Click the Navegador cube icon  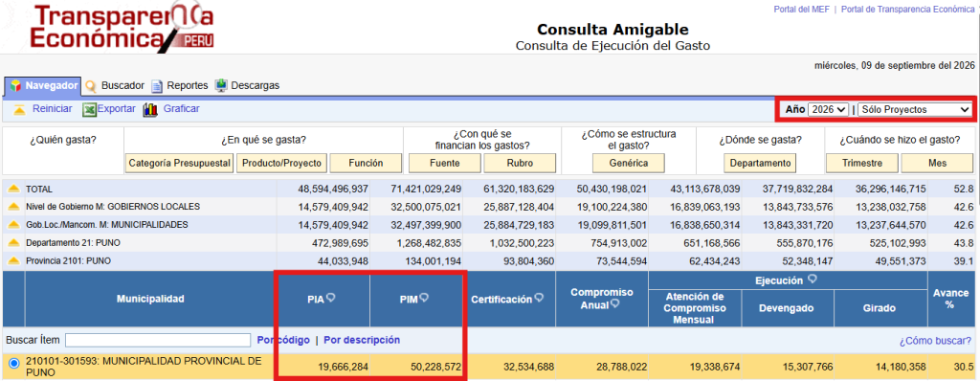click(x=15, y=86)
